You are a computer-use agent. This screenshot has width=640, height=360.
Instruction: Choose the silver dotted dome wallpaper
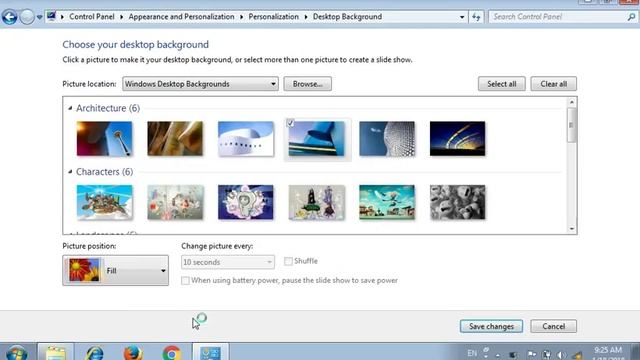coord(387,139)
